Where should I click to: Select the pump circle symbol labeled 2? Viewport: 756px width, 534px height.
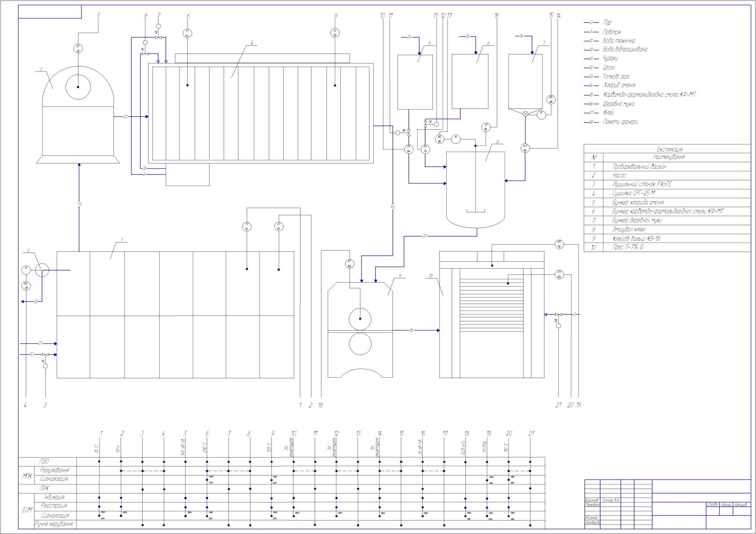coord(42,270)
